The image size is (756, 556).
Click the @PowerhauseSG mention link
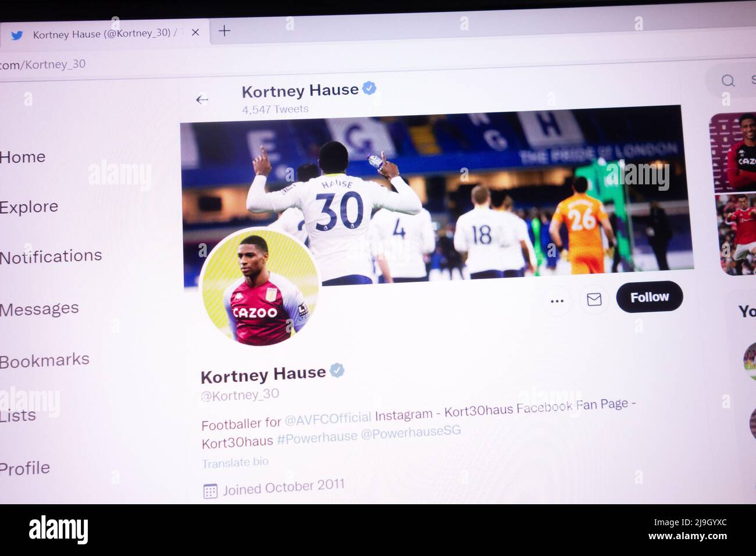point(411,433)
